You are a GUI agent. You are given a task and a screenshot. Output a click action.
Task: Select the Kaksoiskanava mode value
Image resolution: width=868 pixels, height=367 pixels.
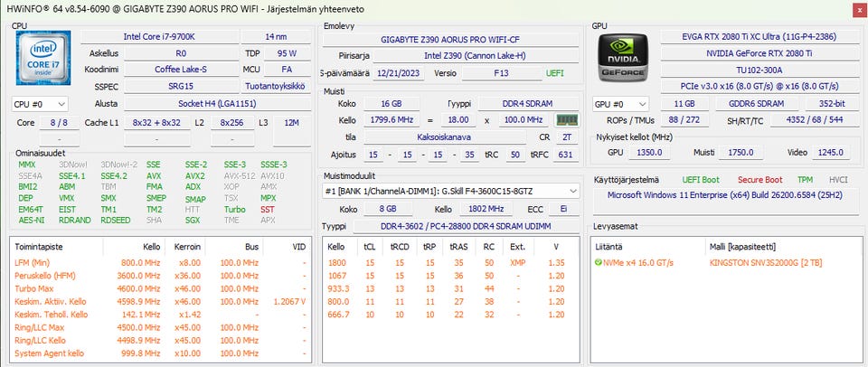445,137
